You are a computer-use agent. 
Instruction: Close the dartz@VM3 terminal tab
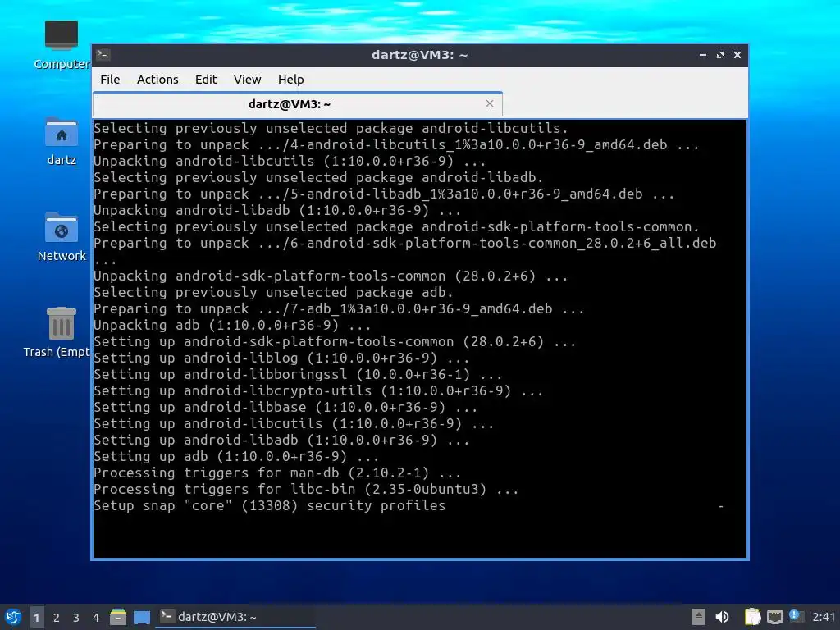[490, 103]
